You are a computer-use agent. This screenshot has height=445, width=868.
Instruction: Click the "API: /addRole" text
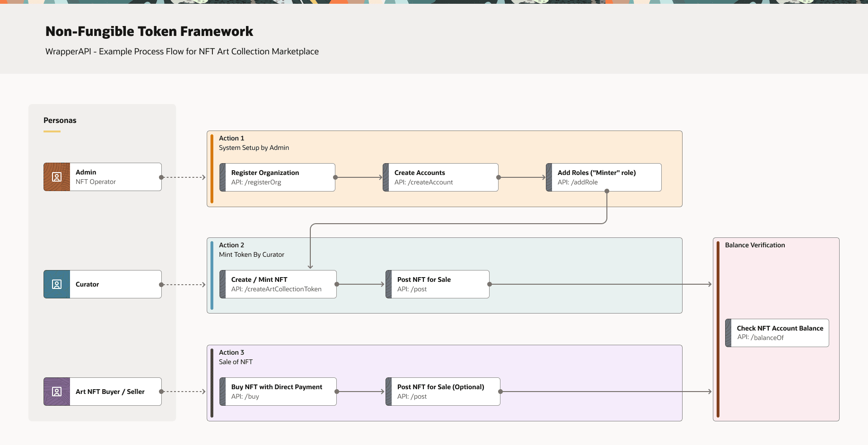(578, 182)
